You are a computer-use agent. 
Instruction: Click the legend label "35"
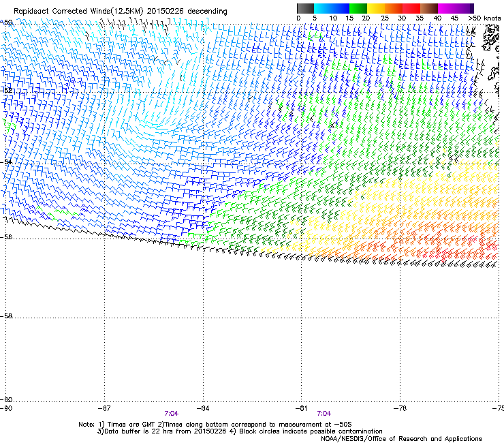[x=420, y=18]
